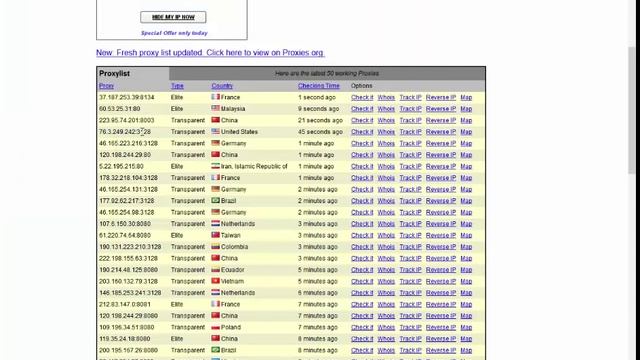Click Check it for the Malaysia proxy
Viewport: 640px width, 360px height.
(x=362, y=109)
